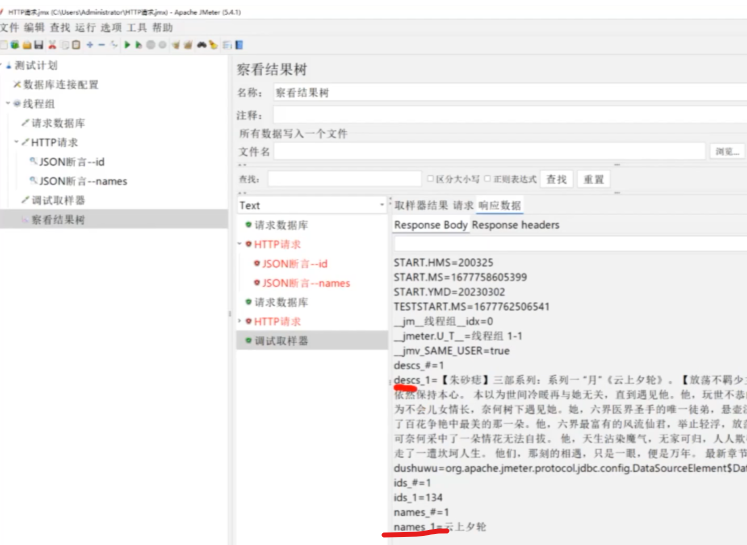Switch to the 取样器结果 tab
This screenshot has width=747, height=545.
(x=421, y=205)
